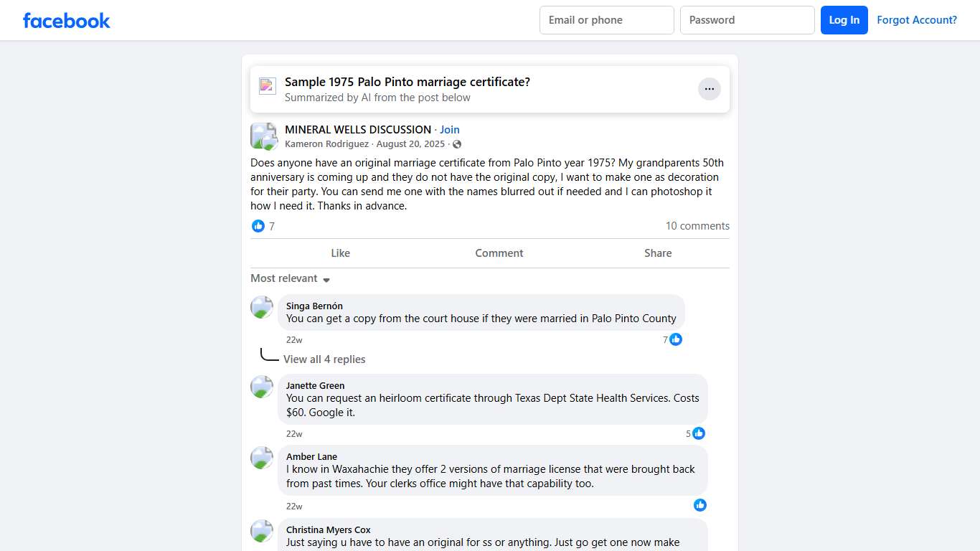Join the Mineral Wells Discussion group
This screenshot has height=551, width=980.
(x=450, y=130)
